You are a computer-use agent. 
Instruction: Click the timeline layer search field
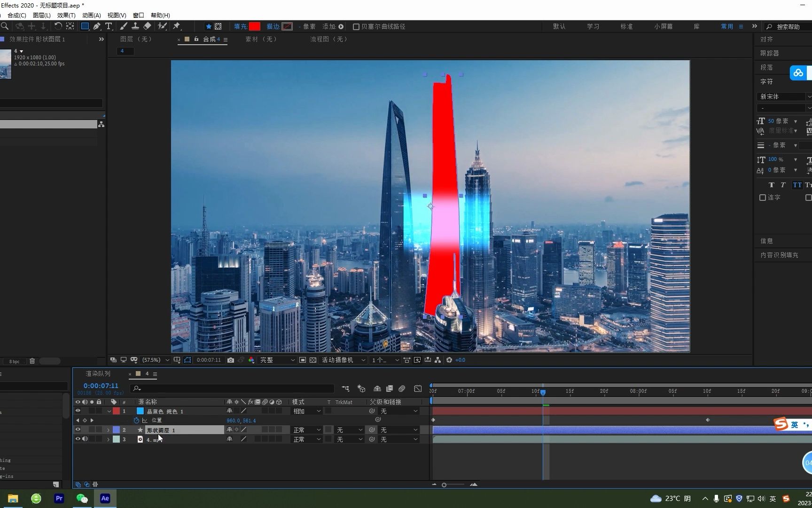click(x=233, y=389)
